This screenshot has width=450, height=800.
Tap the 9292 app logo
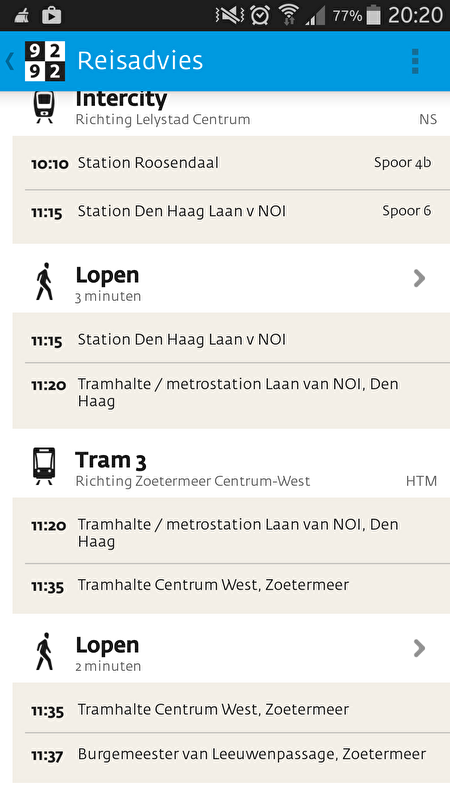click(x=45, y=61)
